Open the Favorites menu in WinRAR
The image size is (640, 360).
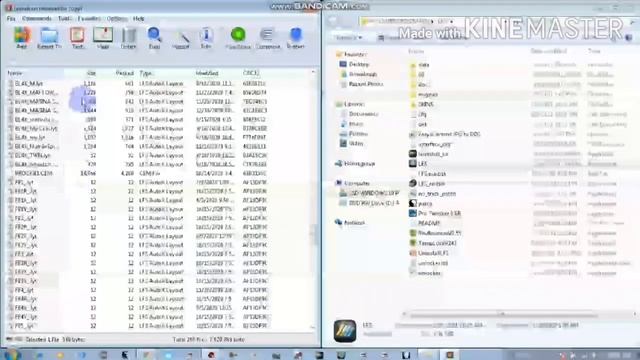(x=89, y=19)
